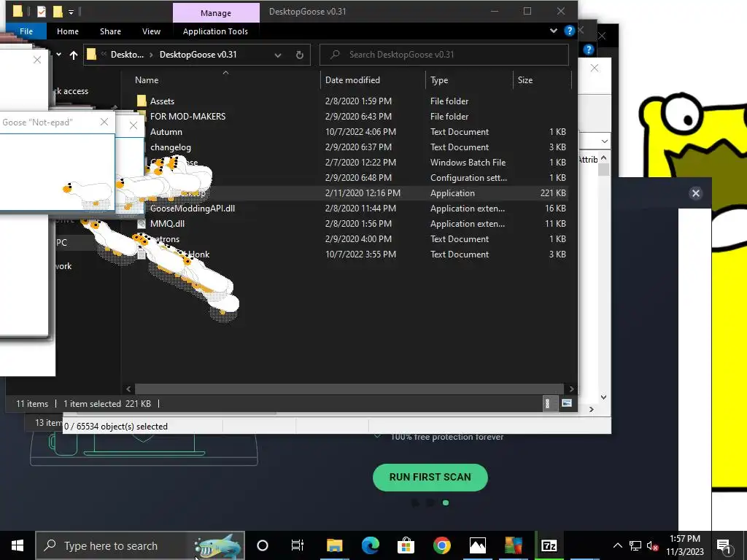This screenshot has height=560, width=747.
Task: Click the New folder quick-access icon in title bar
Action: coord(58,11)
